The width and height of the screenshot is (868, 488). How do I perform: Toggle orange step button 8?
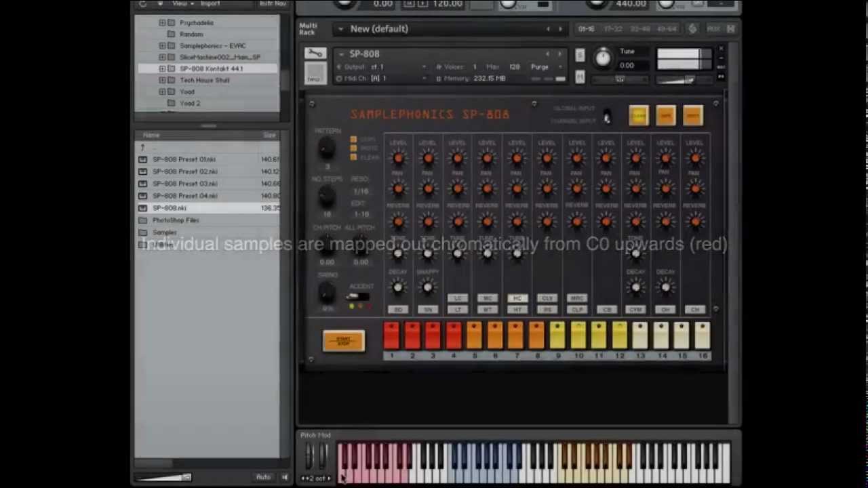pos(536,336)
